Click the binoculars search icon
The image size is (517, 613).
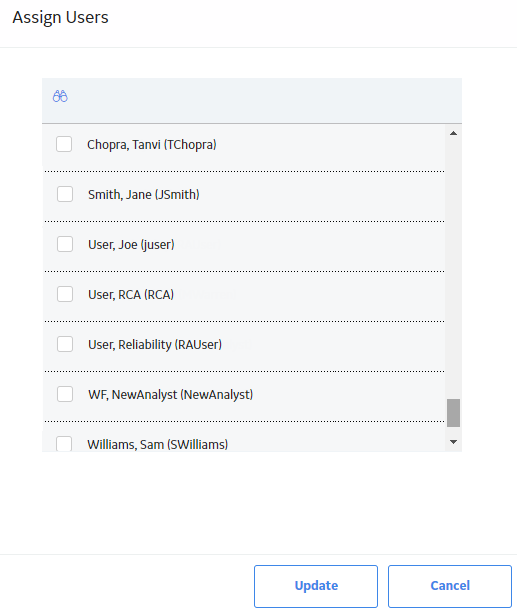(60, 96)
